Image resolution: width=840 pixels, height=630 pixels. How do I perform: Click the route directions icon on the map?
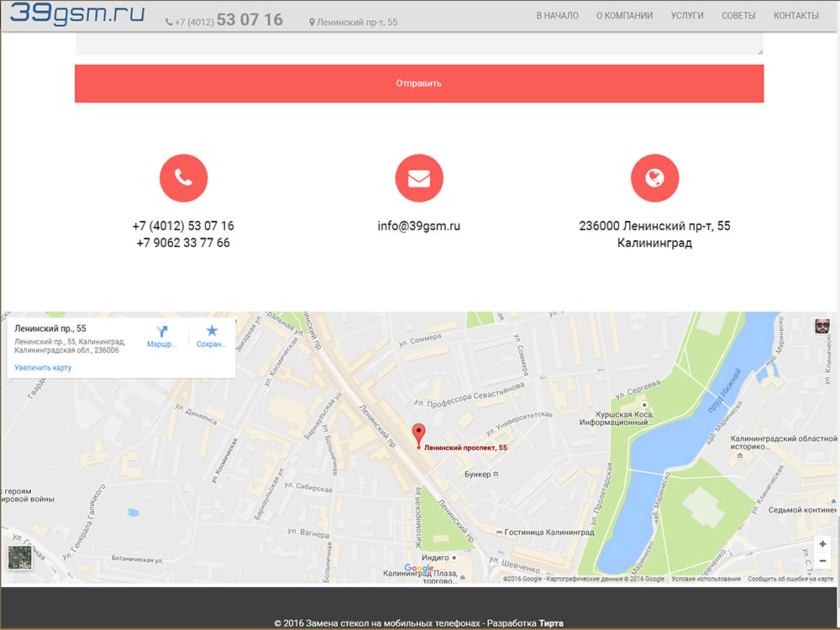[x=162, y=332]
